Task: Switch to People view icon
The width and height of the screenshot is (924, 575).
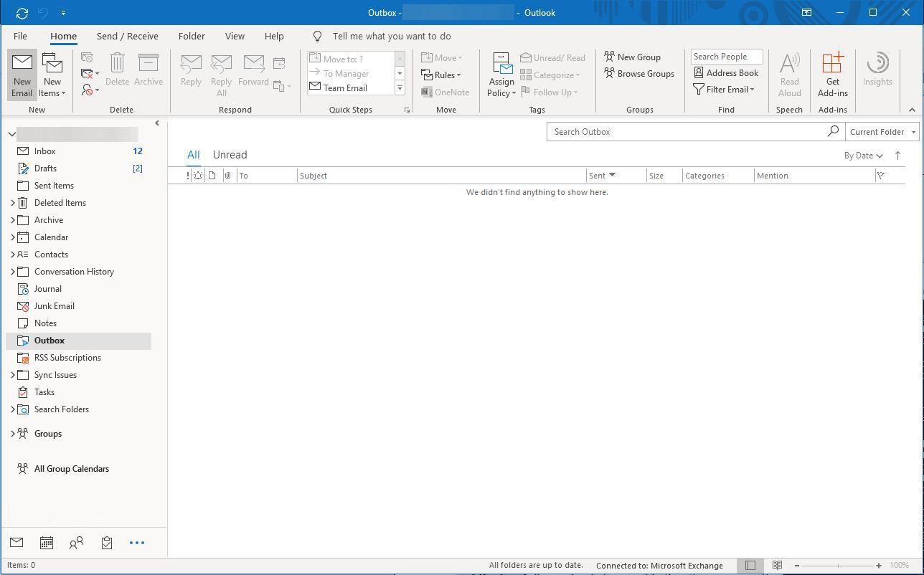Action: pos(76,543)
